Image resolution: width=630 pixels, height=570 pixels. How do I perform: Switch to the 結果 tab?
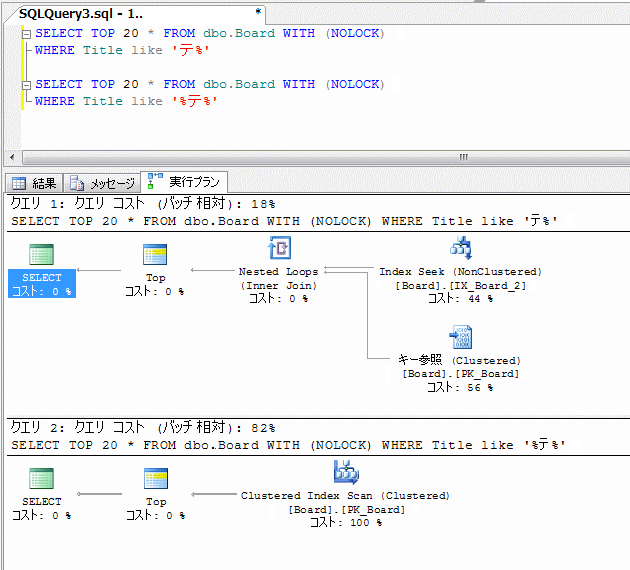coord(34,184)
